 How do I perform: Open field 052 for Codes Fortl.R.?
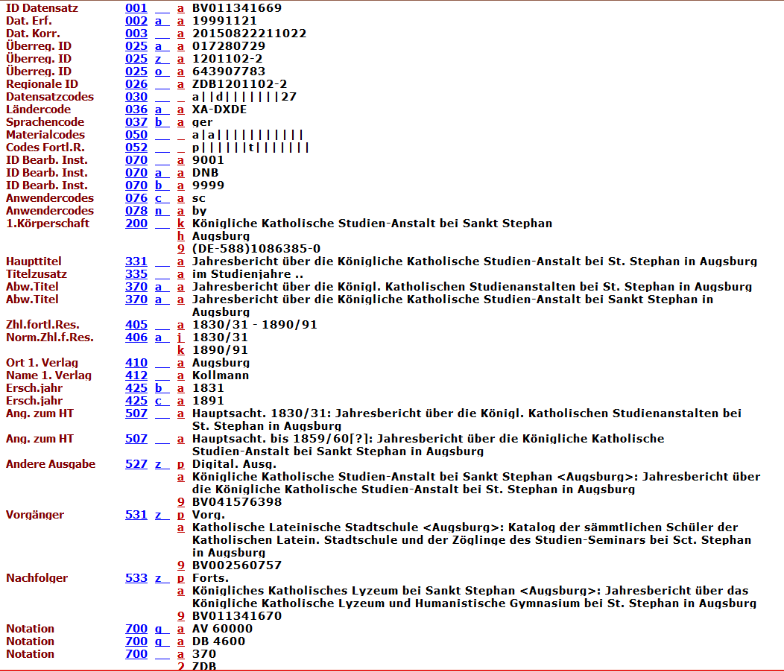(136, 148)
